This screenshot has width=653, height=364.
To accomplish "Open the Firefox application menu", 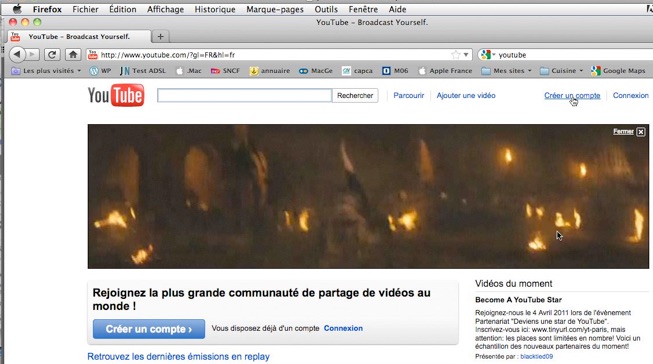I will point(47,9).
